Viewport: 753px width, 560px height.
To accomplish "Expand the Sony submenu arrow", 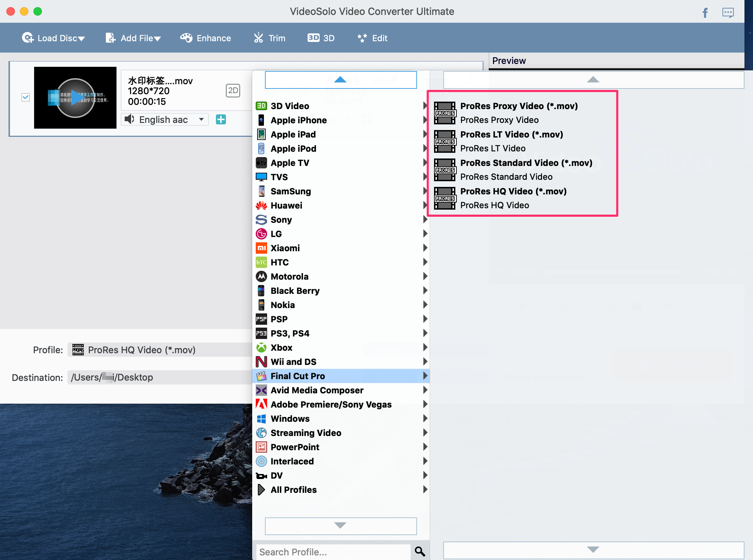I will click(425, 220).
